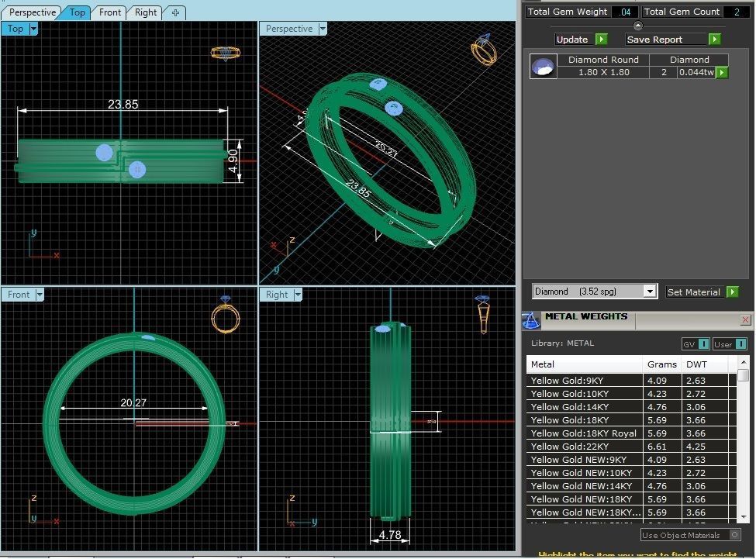Image resolution: width=756 pixels, height=559 pixels.
Task: Click the green arrow next to Update
Action: tap(601, 39)
